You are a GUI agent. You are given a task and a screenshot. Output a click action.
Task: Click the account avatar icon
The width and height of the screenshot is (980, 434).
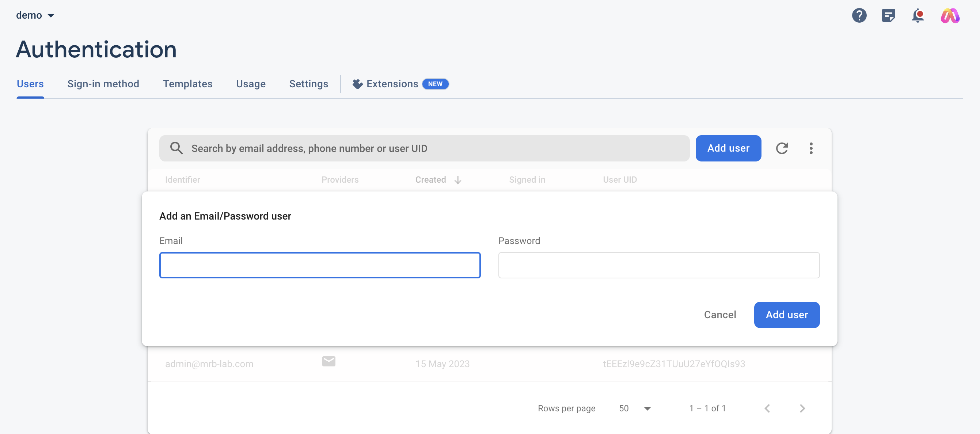(950, 16)
